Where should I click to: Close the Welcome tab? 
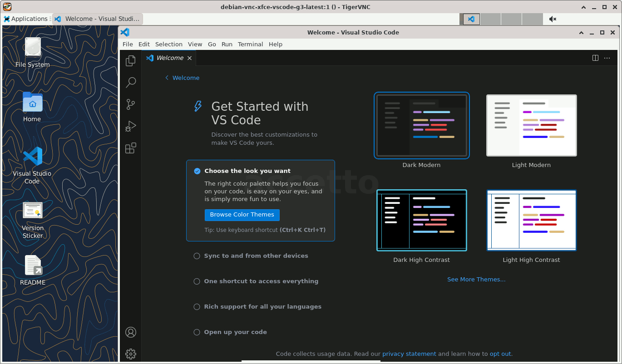pyautogui.click(x=189, y=58)
